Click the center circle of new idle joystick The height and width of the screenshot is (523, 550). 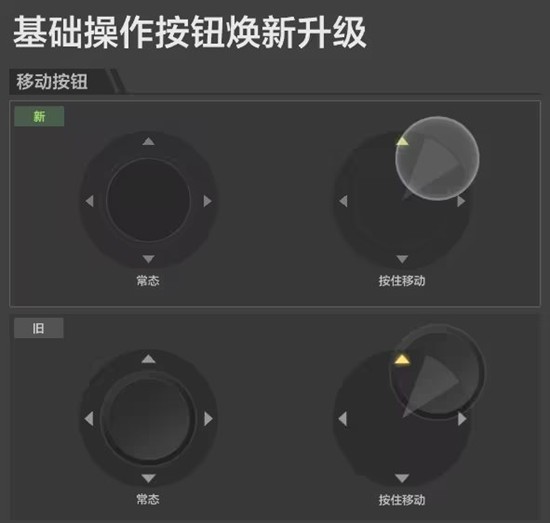[x=148, y=200]
